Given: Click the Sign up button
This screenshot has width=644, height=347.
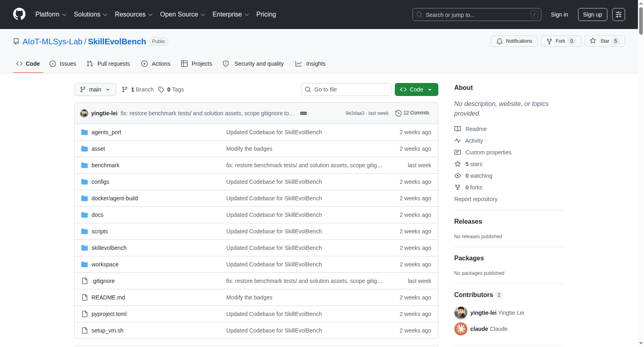Looking at the screenshot, I should [x=592, y=15].
